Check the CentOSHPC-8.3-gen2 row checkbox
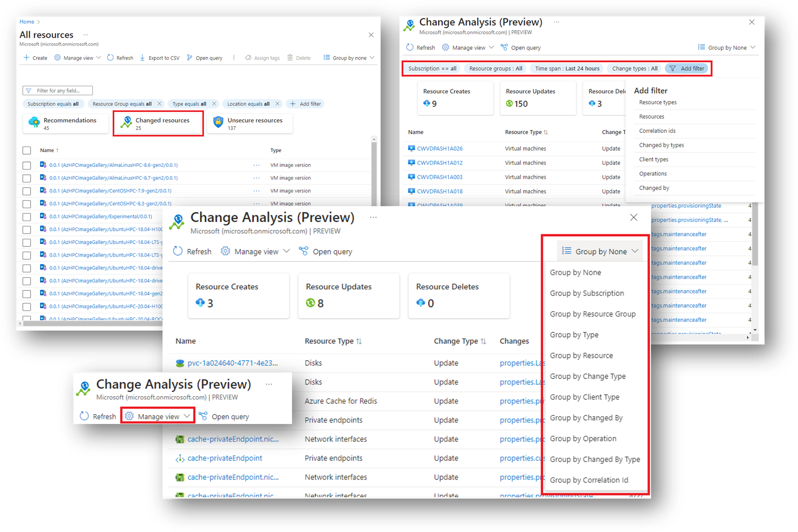The image size is (798, 532). [x=27, y=204]
